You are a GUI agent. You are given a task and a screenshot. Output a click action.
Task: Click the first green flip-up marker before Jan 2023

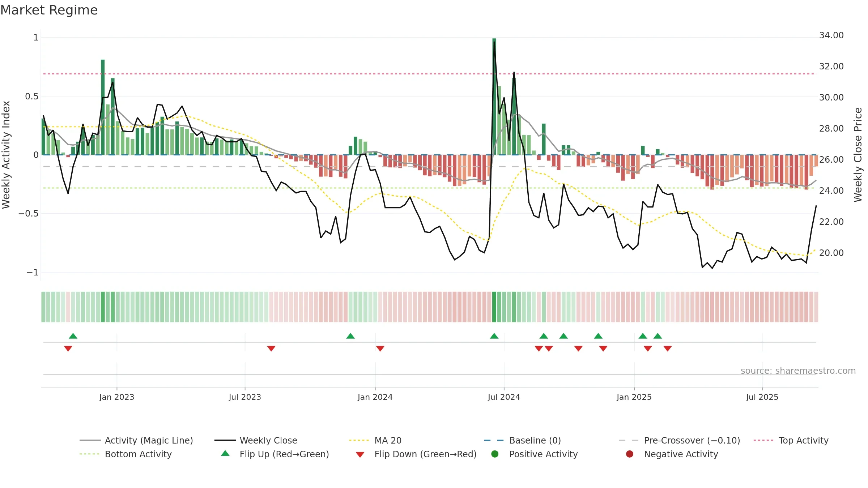73,336
